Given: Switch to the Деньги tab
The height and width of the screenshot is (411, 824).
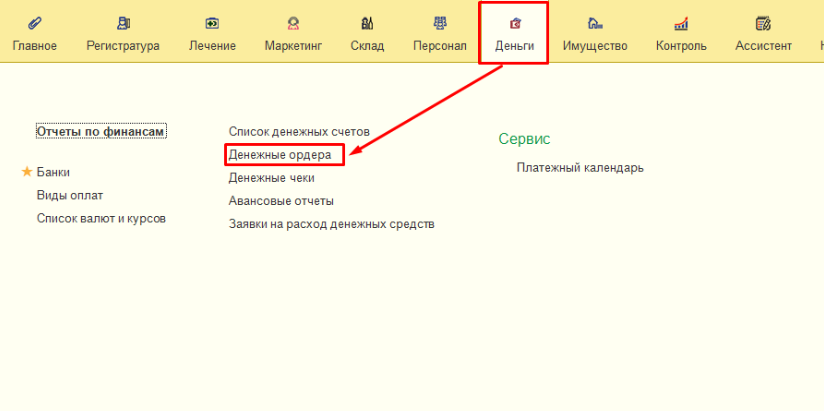Looking at the screenshot, I should click(514, 45).
